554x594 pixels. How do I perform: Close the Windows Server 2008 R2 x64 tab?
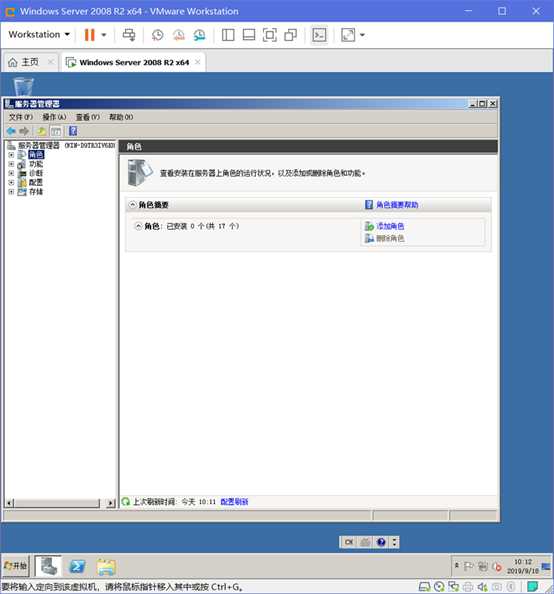tap(198, 62)
